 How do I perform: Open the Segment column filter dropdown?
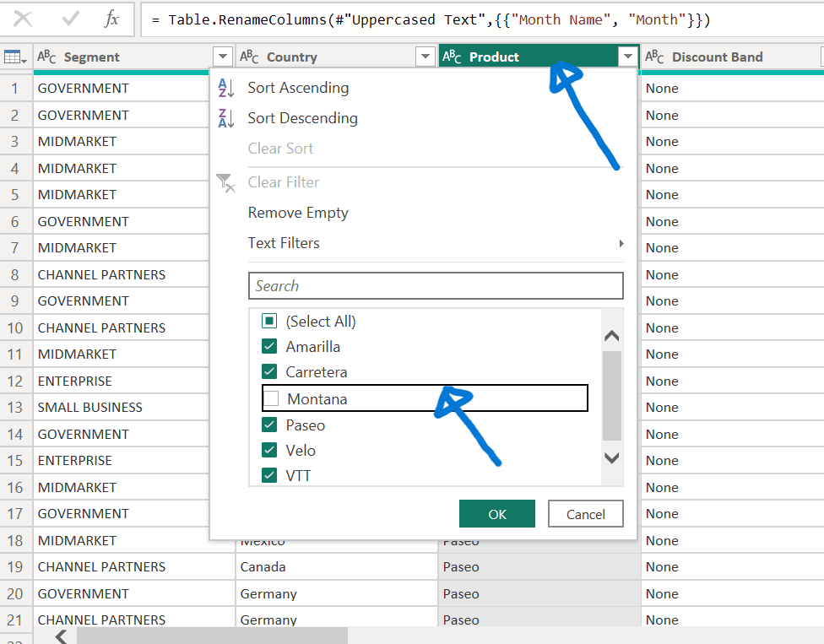click(222, 56)
